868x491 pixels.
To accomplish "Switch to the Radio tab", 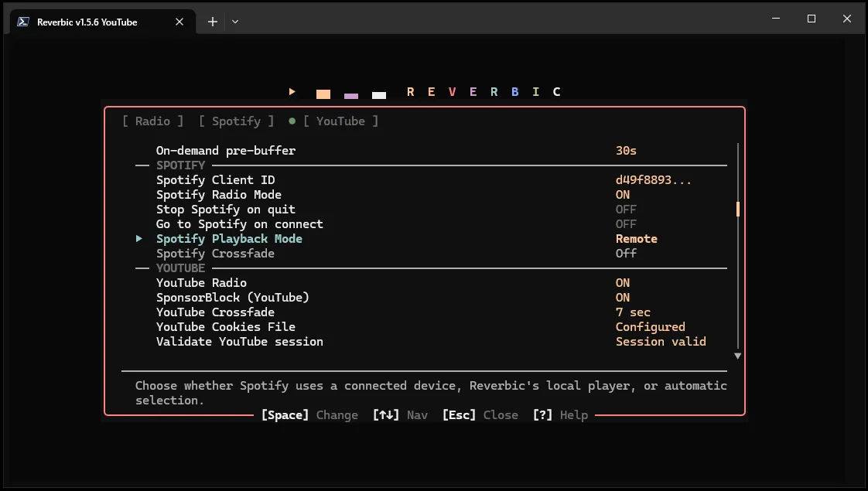I will 152,121.
